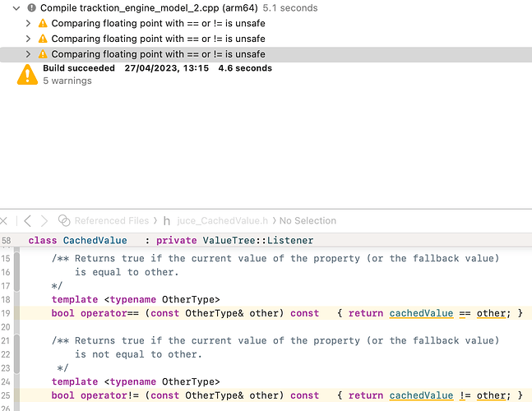Click 'ValueTree::Listener' in the class header
The height and width of the screenshot is (411, 532).
click(258, 240)
